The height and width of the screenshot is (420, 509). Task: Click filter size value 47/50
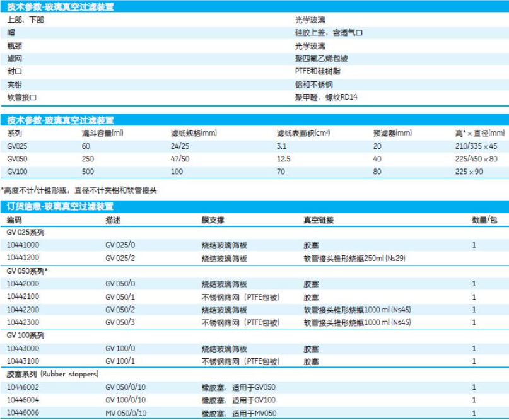point(180,159)
